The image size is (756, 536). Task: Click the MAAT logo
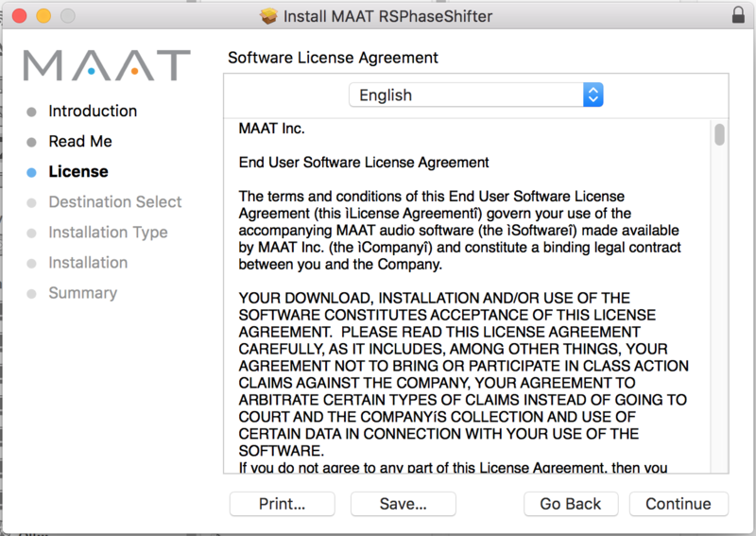107,65
